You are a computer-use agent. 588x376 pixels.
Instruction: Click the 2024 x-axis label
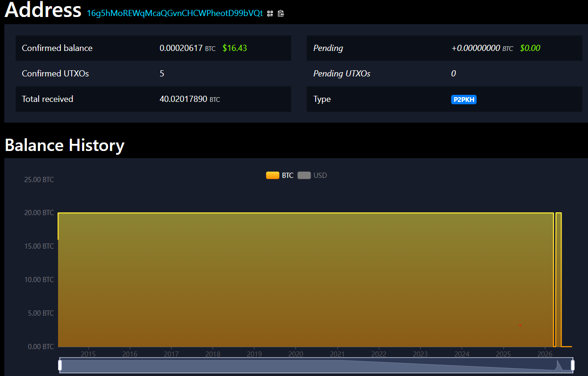coord(462,354)
